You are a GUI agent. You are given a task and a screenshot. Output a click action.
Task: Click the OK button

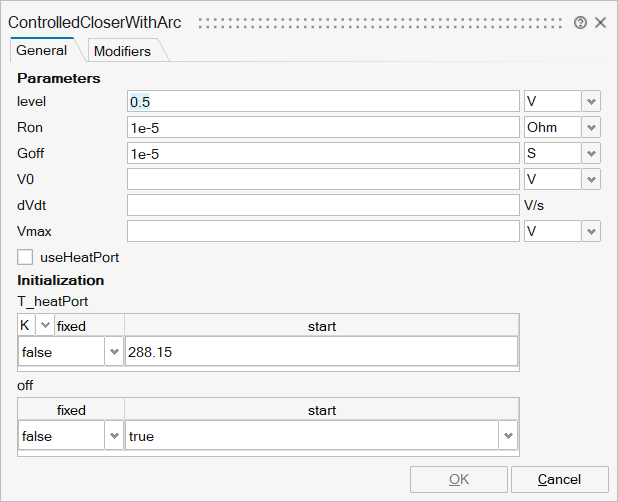tap(459, 479)
